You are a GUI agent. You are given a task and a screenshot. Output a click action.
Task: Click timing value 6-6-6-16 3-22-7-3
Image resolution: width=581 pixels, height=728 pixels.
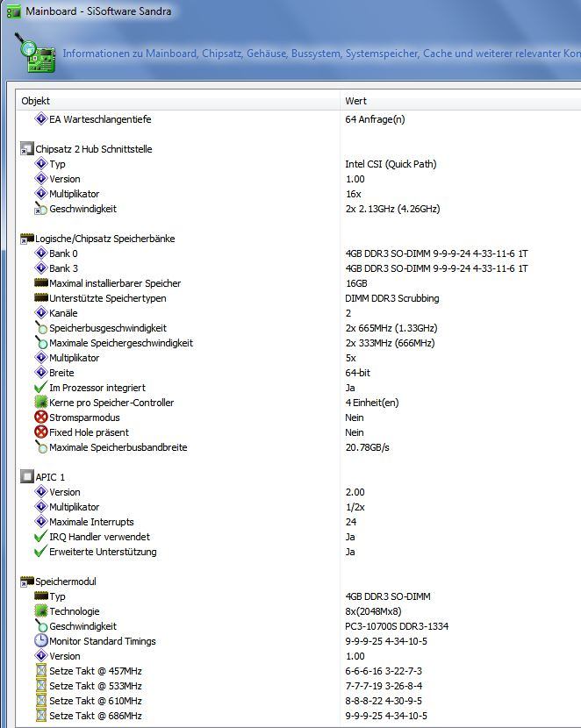(384, 671)
